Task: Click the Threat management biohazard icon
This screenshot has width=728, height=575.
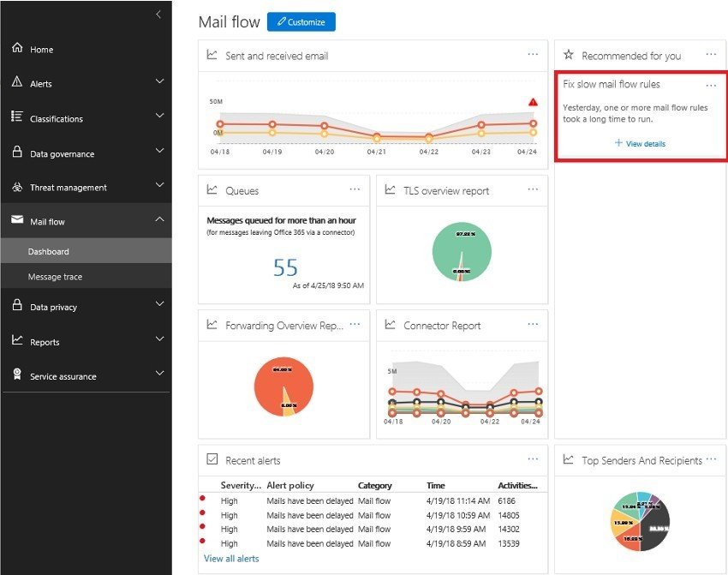Action: coord(17,187)
